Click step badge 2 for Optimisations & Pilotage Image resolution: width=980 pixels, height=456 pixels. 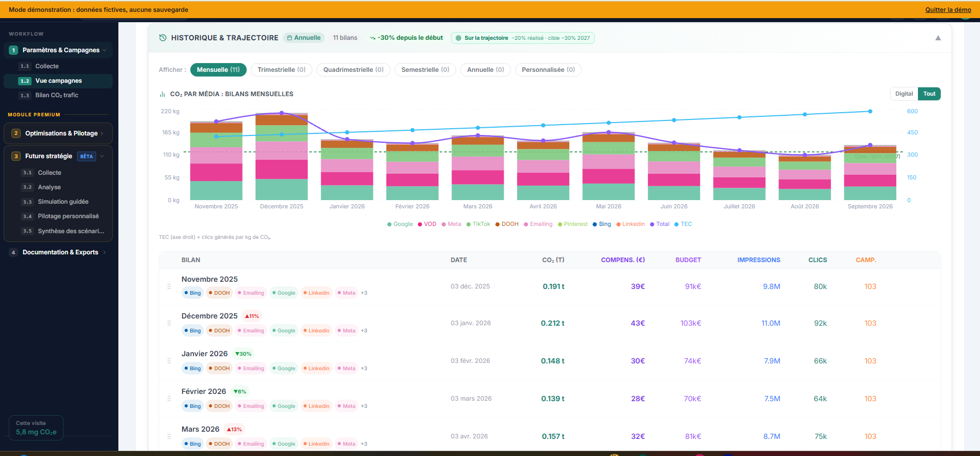point(16,133)
